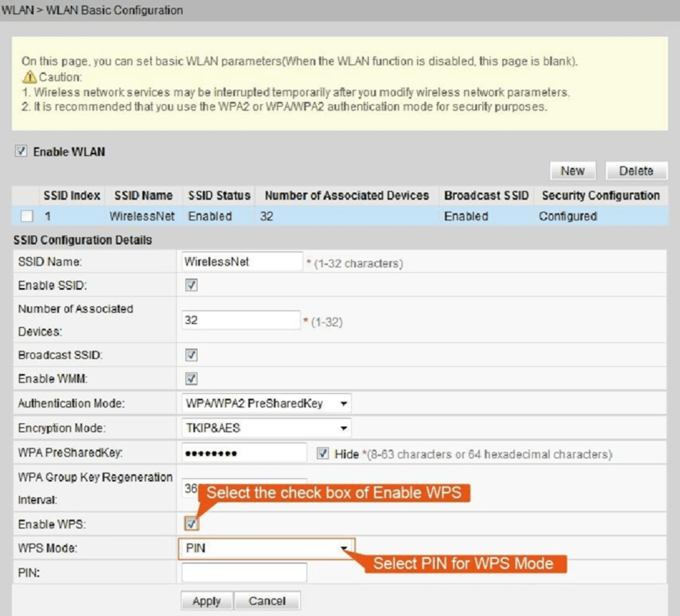
Task: Toggle the Enable SSID checkbox
Action: 192,285
